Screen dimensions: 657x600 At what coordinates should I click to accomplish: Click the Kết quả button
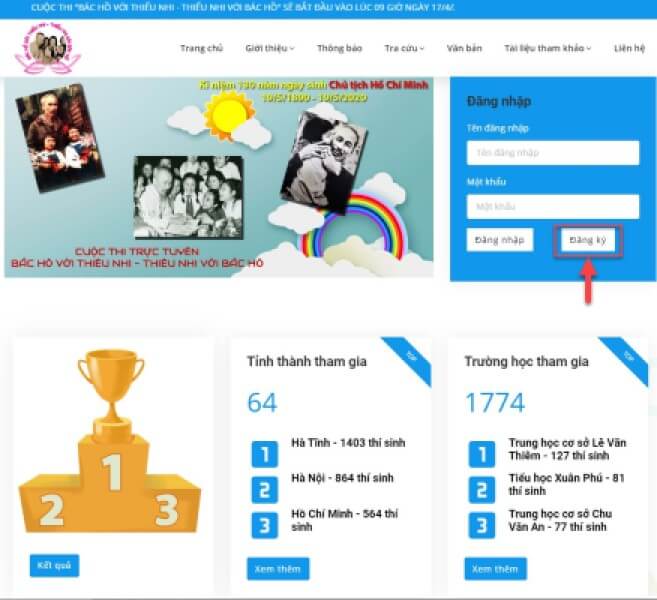[x=54, y=566]
